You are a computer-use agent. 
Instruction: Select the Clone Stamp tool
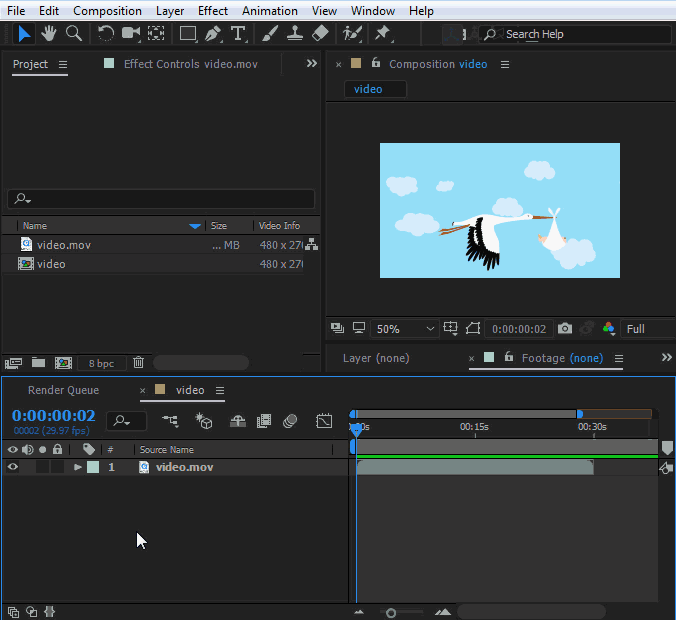[295, 33]
